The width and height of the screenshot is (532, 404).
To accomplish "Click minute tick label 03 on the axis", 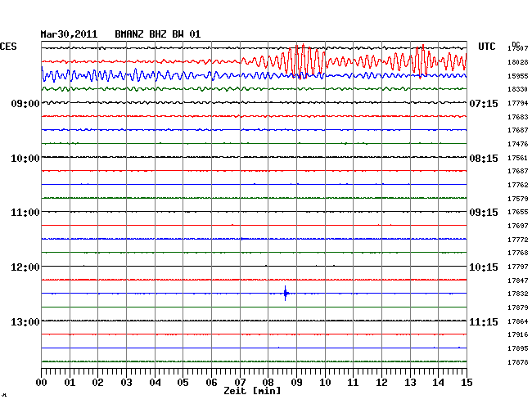I will (126, 383).
